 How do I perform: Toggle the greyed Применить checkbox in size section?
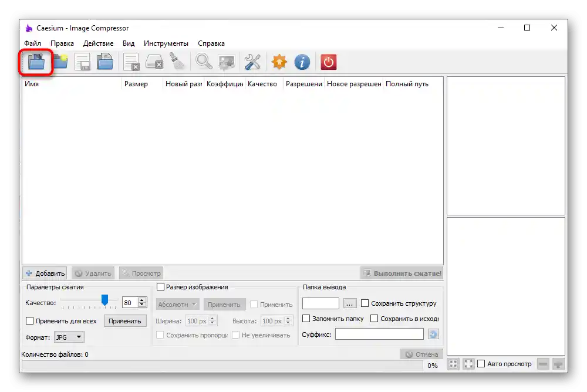coord(254,305)
